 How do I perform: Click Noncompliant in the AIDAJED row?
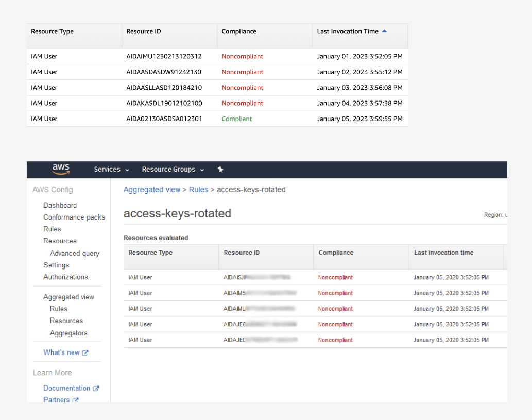click(x=335, y=340)
